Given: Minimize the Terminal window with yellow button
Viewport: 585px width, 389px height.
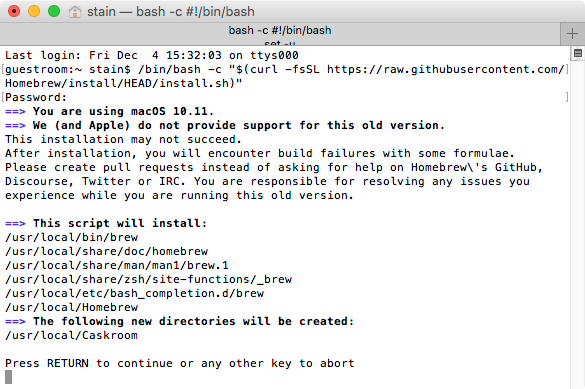Looking at the screenshot, I should tap(34, 11).
